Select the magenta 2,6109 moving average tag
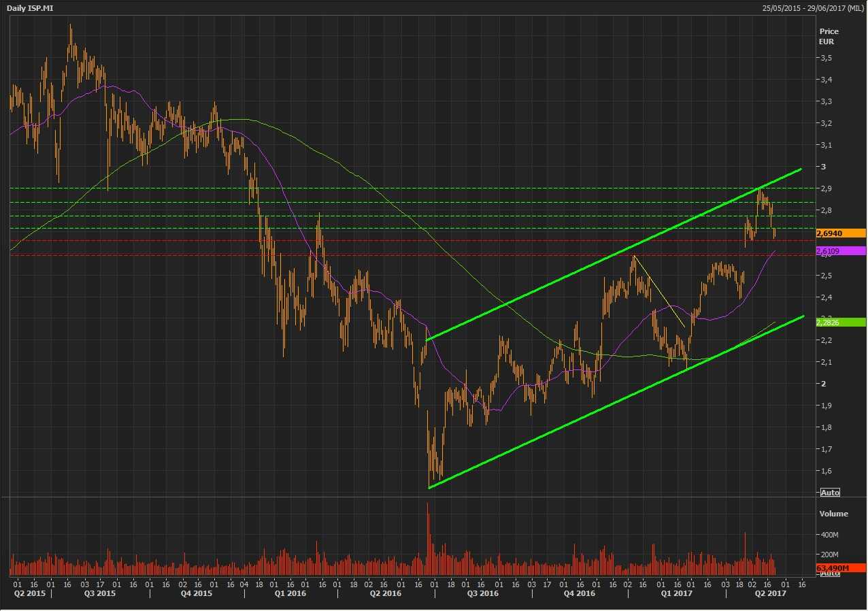Screen dimensions: 868x611 point(840,251)
